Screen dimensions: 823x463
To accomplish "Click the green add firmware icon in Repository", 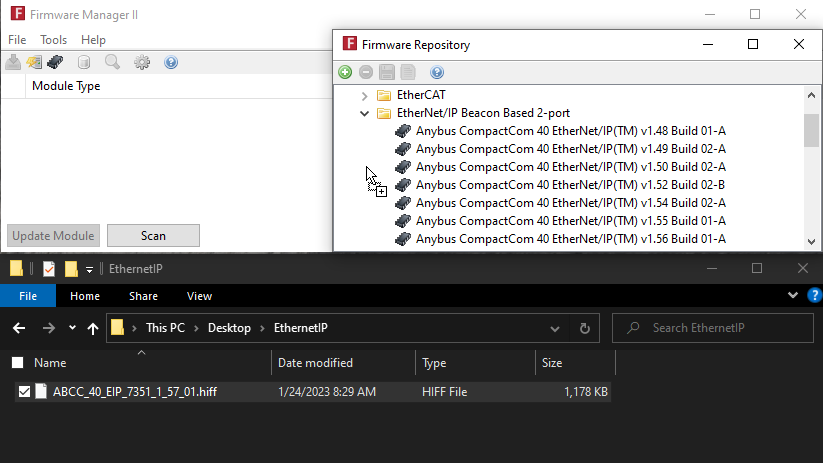I will coord(345,72).
